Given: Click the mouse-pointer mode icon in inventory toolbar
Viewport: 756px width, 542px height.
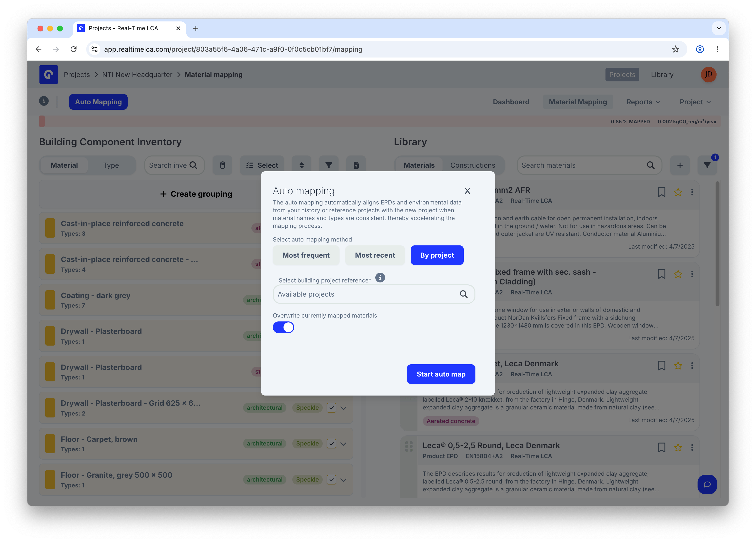Looking at the screenshot, I should [222, 165].
